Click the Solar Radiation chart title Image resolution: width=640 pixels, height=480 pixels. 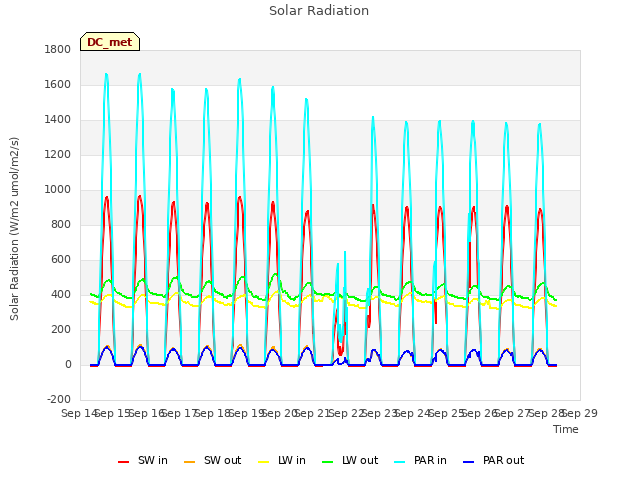point(319,11)
